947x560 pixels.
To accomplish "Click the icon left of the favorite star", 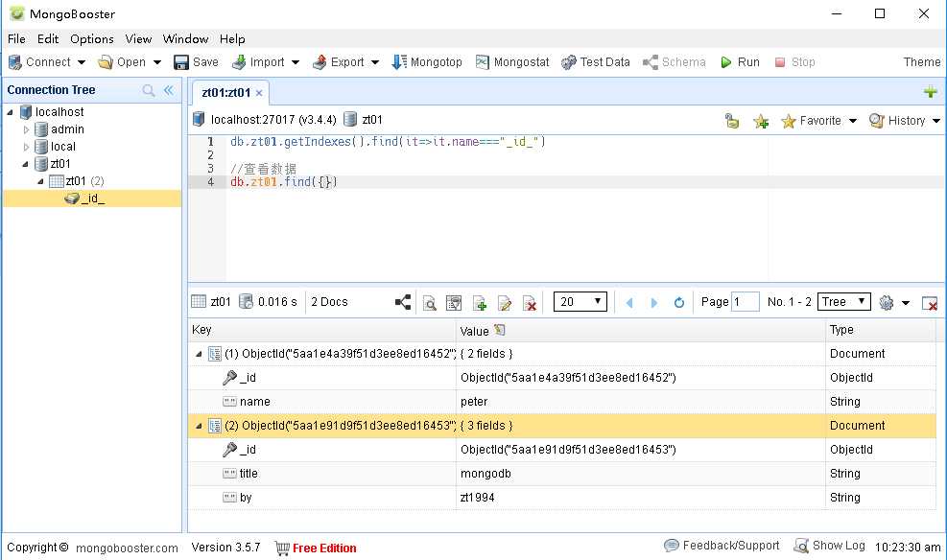I will click(732, 121).
